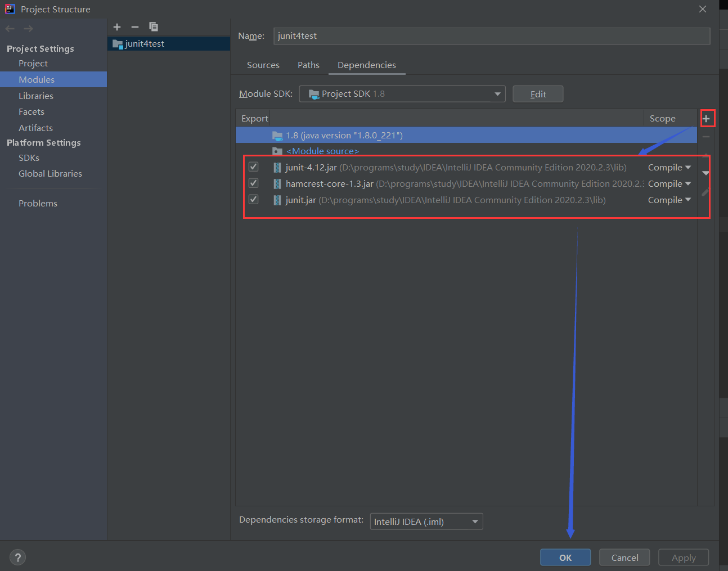Image resolution: width=728 pixels, height=571 pixels.
Task: Click the Apply button
Action: point(684,557)
